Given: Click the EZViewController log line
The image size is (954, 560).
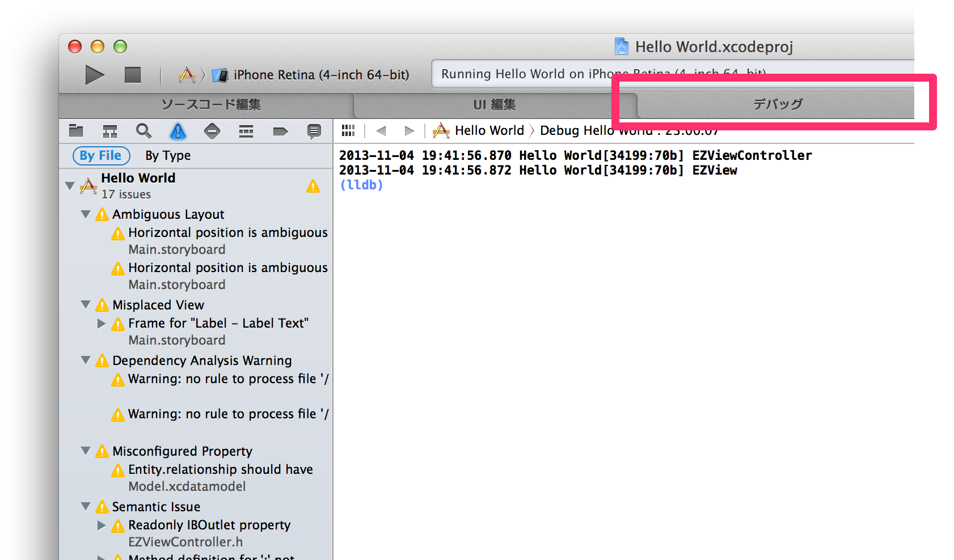Looking at the screenshot, I should pos(576,155).
